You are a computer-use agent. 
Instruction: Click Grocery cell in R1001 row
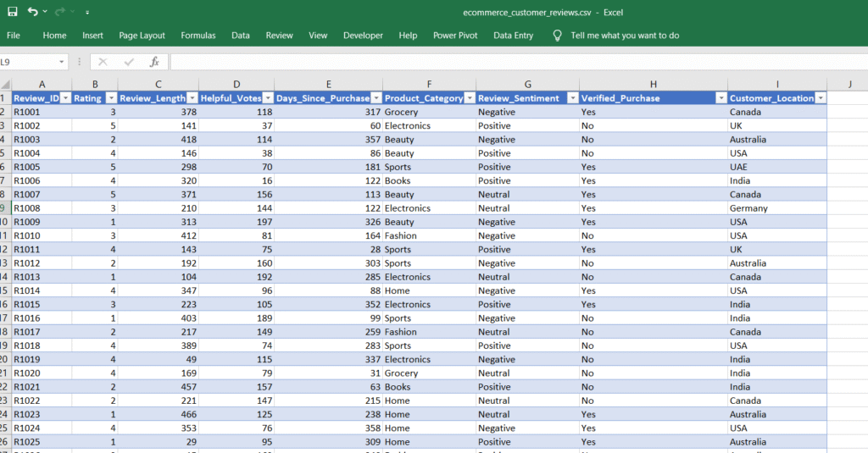(x=429, y=112)
